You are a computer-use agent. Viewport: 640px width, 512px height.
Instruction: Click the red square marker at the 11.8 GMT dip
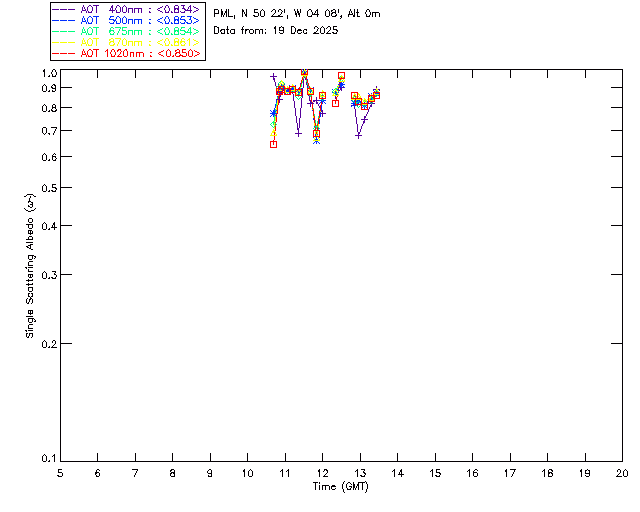[x=316, y=133]
